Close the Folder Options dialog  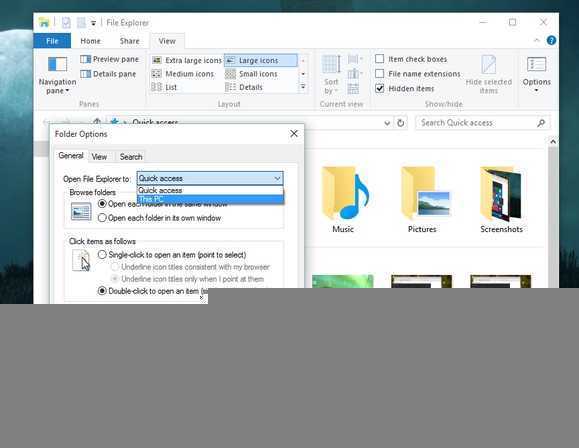coord(294,134)
